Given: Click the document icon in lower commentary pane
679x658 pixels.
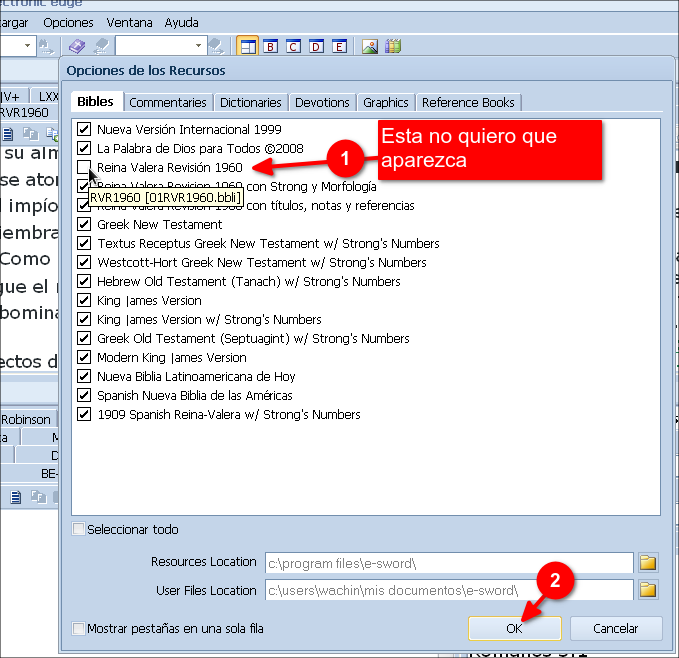Looking at the screenshot, I should click(16, 497).
